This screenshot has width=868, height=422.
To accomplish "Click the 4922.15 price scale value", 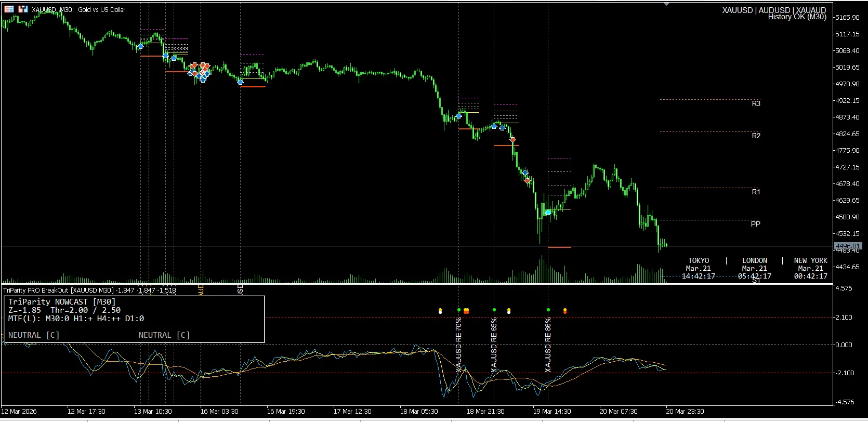I will 848,101.
